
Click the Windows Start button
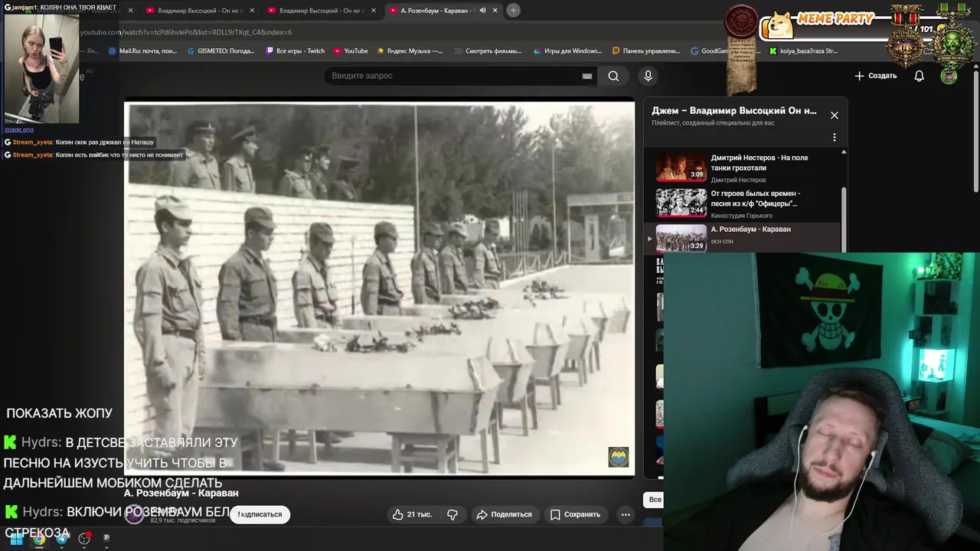[16, 539]
